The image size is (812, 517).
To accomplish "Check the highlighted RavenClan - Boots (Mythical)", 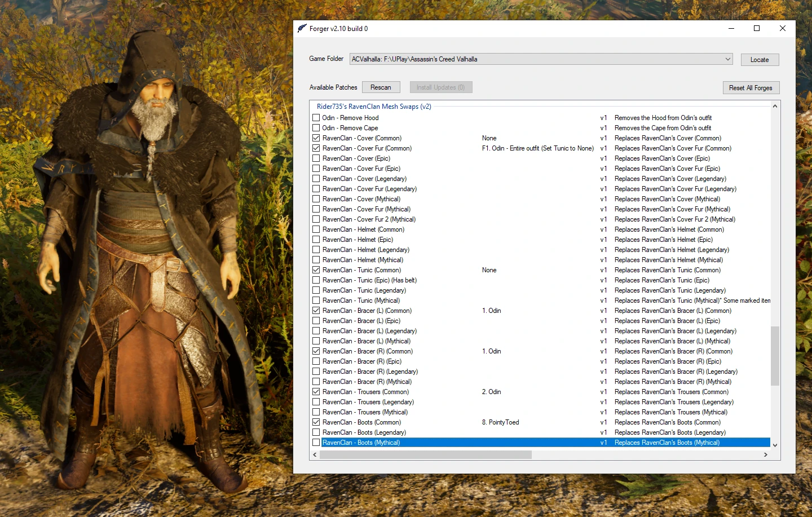I will (316, 443).
